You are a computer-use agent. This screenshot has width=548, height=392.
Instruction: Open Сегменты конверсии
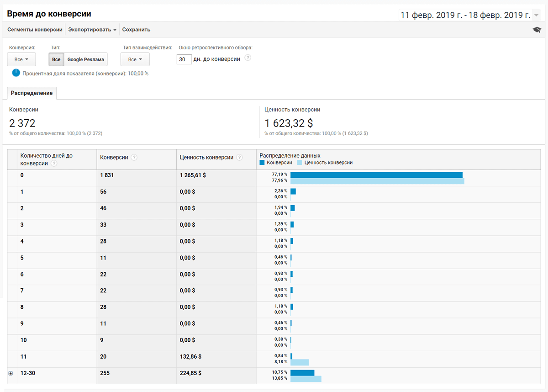tap(34, 29)
